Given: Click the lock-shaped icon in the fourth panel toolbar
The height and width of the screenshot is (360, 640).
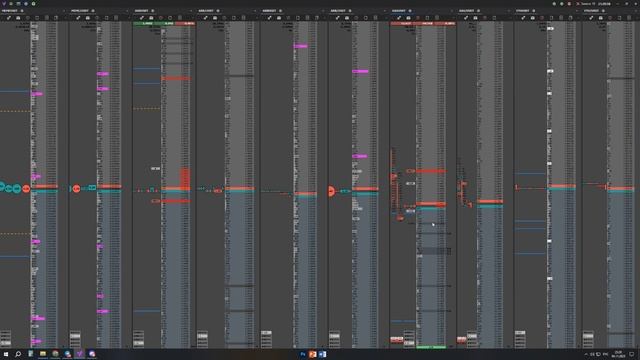Looking at the screenshot, I should coord(215,18).
